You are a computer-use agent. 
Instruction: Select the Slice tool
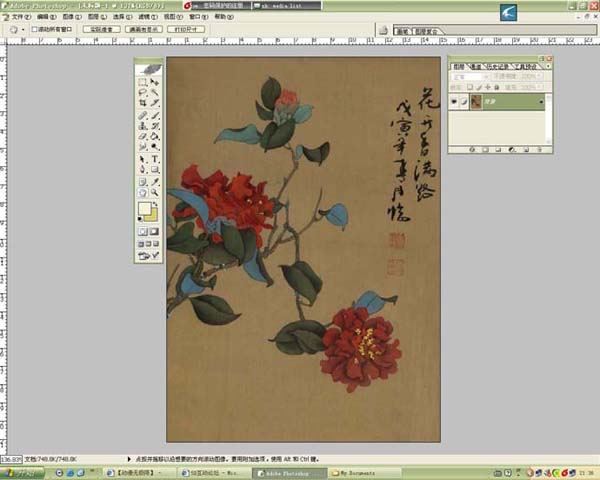point(155,103)
